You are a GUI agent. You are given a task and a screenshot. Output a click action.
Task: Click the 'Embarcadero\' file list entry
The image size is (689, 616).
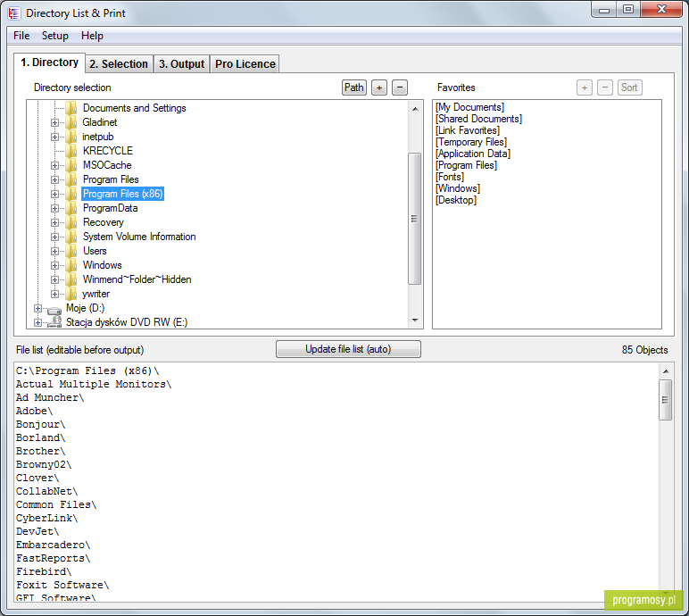coord(54,545)
